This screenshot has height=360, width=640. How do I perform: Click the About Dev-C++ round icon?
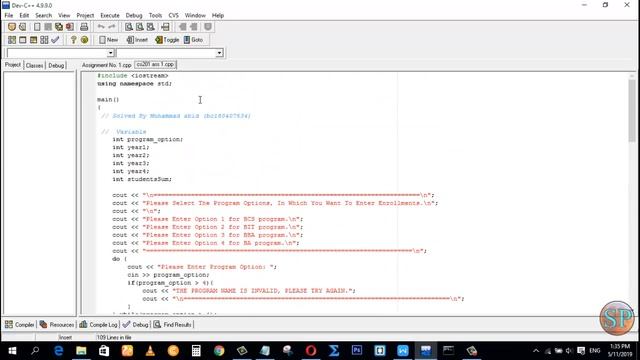pyautogui.click(x=84, y=40)
